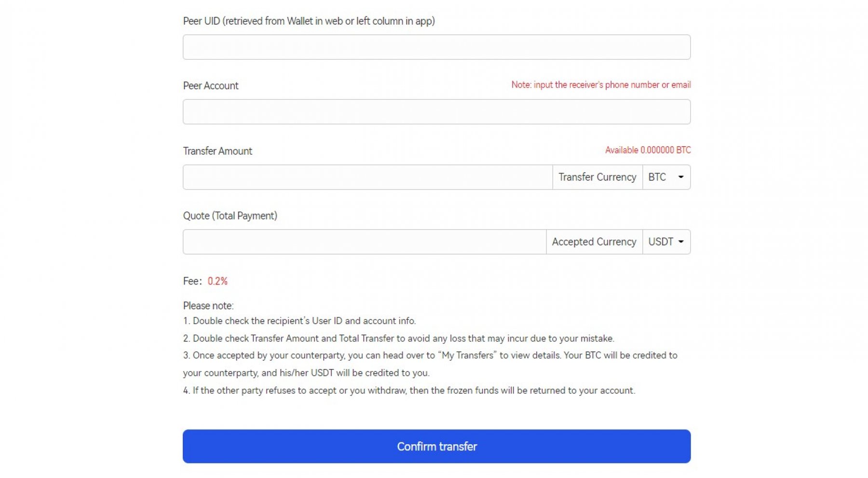The width and height of the screenshot is (868, 478).
Task: Click the Peer UID field label
Action: (309, 21)
